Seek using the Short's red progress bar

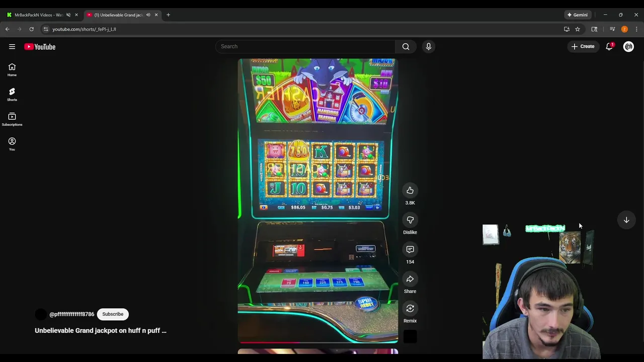coord(318,342)
